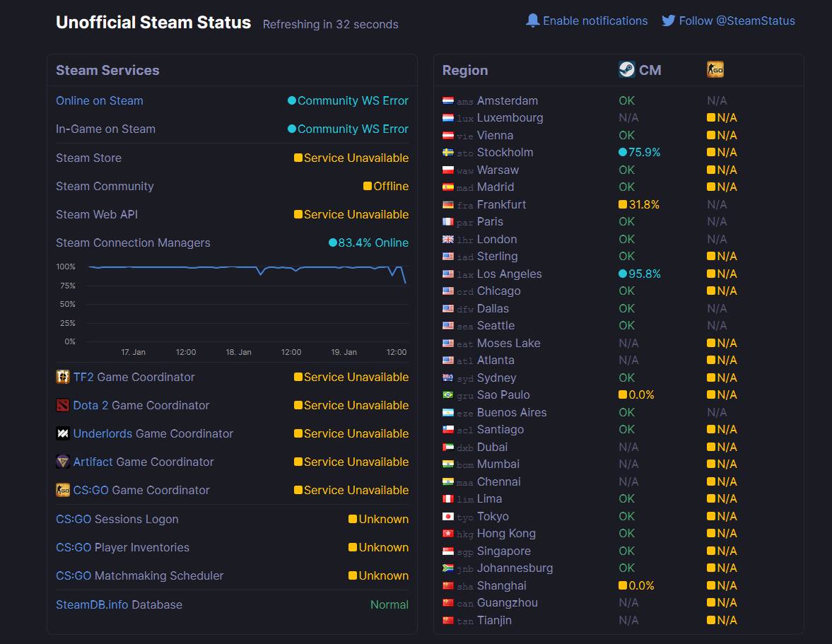Click the 18. Jan marker on chart
The height and width of the screenshot is (644, 832).
pyautogui.click(x=239, y=352)
